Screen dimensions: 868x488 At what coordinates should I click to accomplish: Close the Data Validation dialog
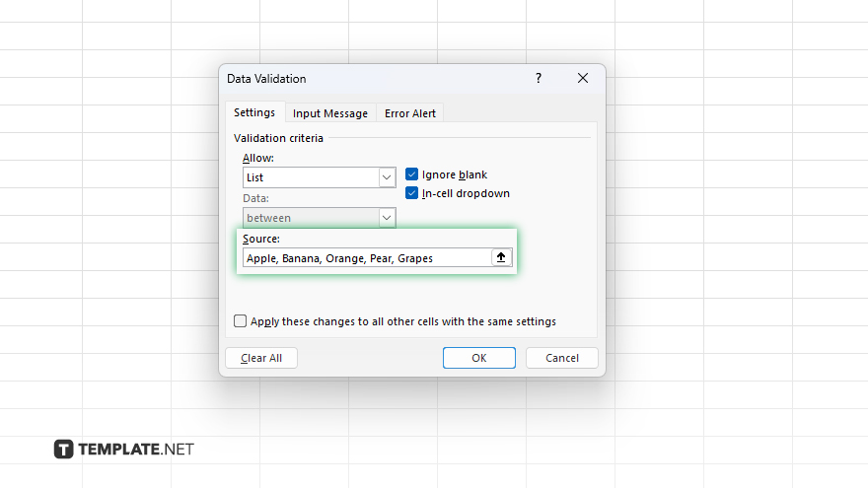[583, 78]
